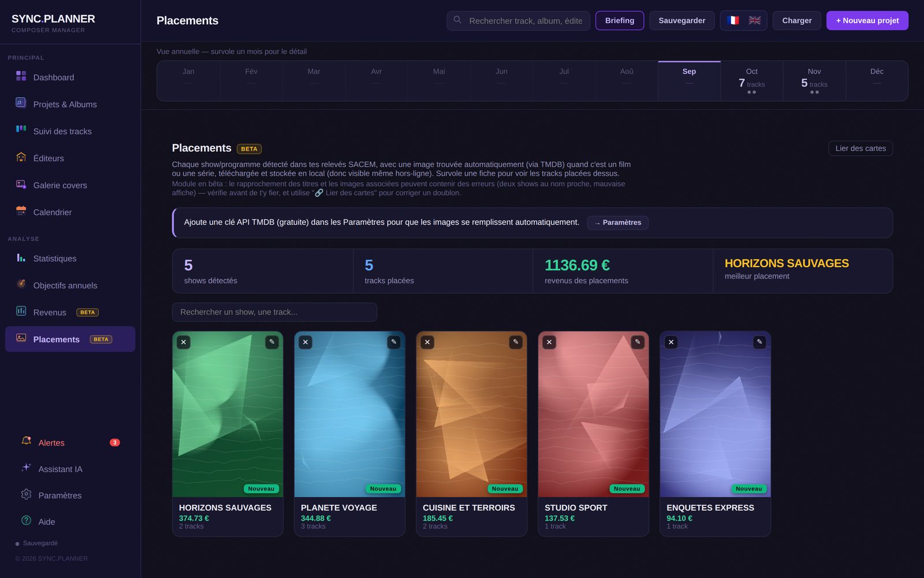The image size is (924, 578).
Task: Open the Assistant IA sparkle icon
Action: [x=26, y=468]
